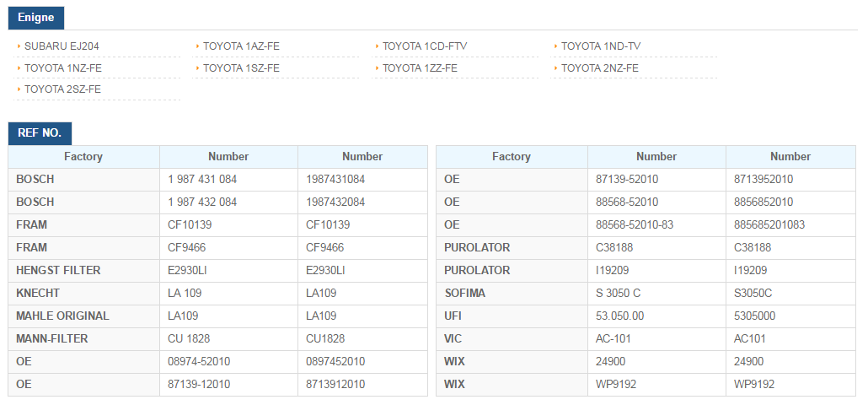Click the orange arrow beside SUBARU EJ204
Screen dimensions: 868x405
[x=19, y=46]
